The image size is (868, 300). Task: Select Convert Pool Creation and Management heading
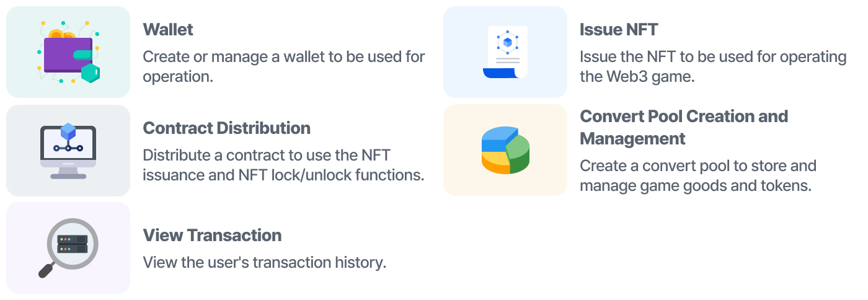click(x=684, y=127)
